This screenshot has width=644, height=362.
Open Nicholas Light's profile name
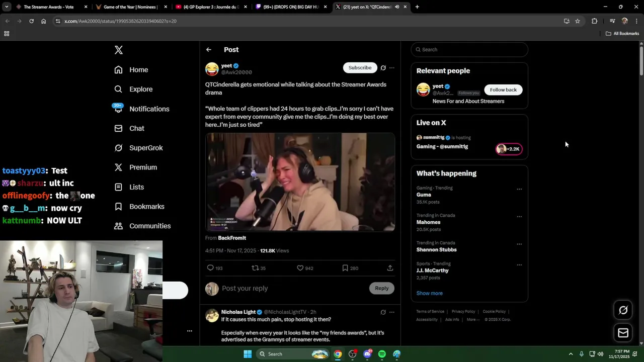238,312
